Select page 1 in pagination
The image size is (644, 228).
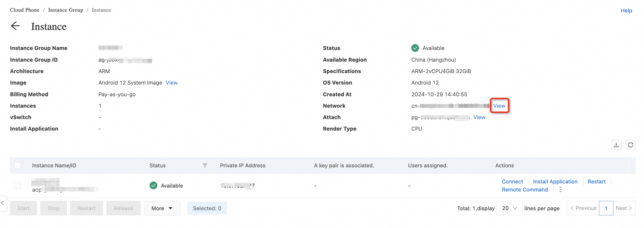click(x=606, y=208)
